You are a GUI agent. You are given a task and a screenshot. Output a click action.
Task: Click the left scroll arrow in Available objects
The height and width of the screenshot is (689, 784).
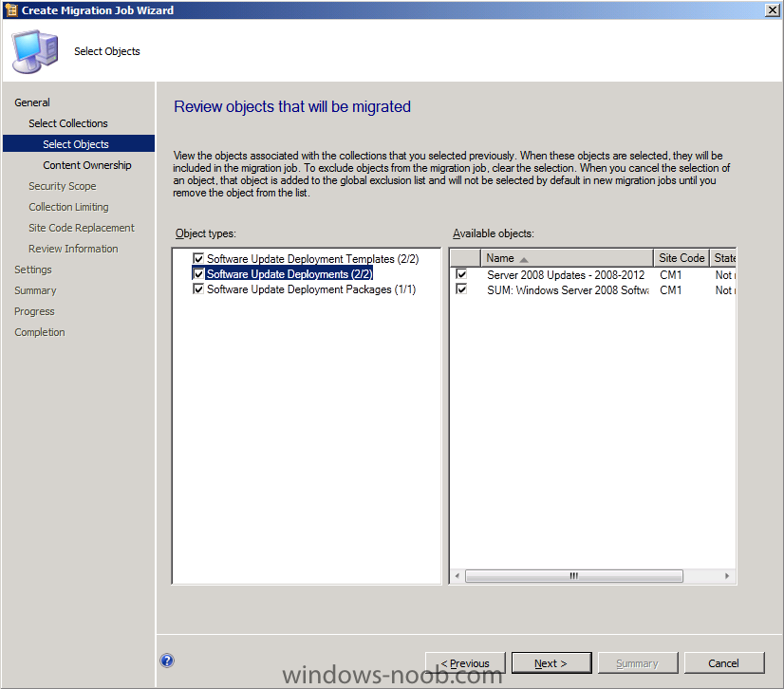457,576
